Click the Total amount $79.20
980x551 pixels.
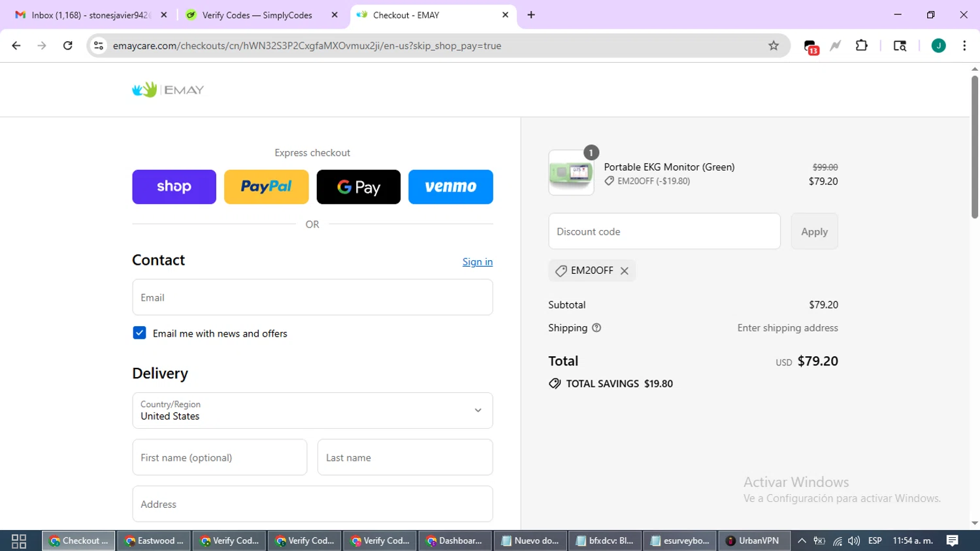click(x=818, y=361)
